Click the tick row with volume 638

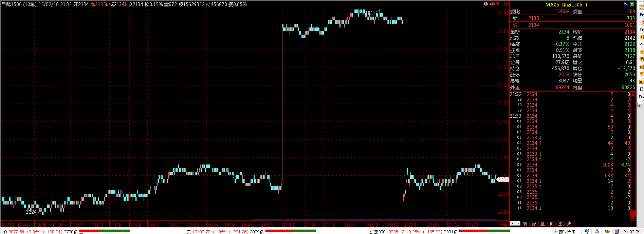click(570, 176)
